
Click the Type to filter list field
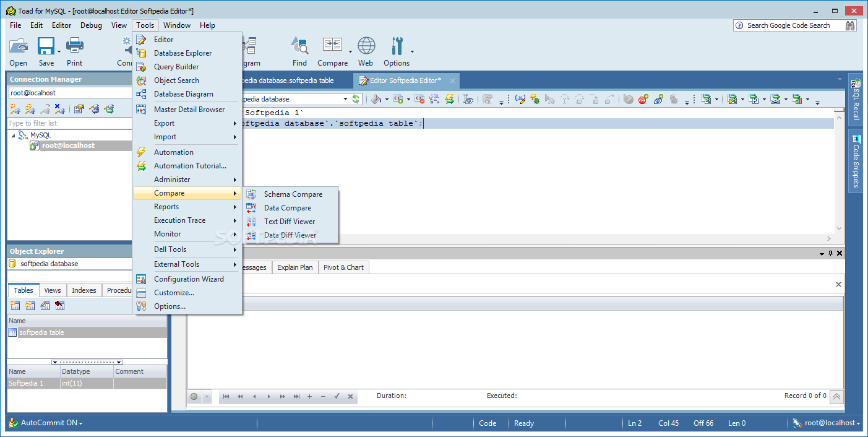70,123
